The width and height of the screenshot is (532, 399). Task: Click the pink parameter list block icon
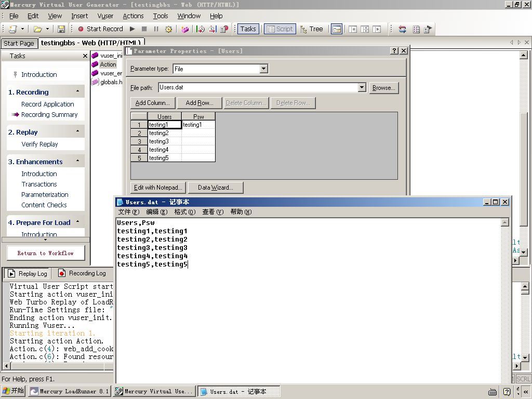(x=185, y=29)
